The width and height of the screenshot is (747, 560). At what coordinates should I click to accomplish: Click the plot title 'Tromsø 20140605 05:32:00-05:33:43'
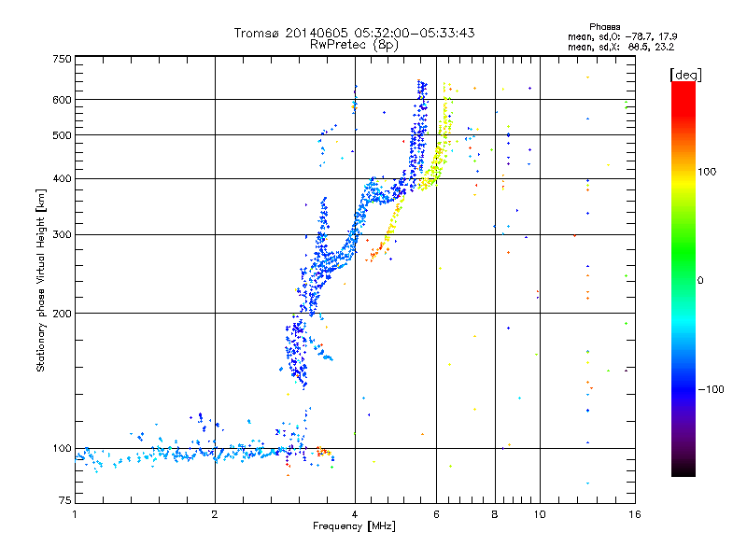[354, 33]
